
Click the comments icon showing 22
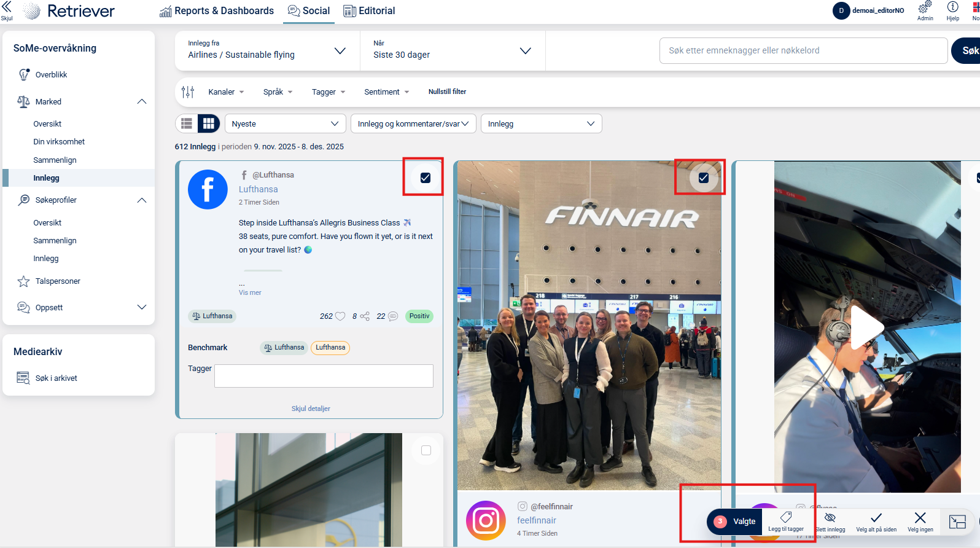pyautogui.click(x=393, y=316)
